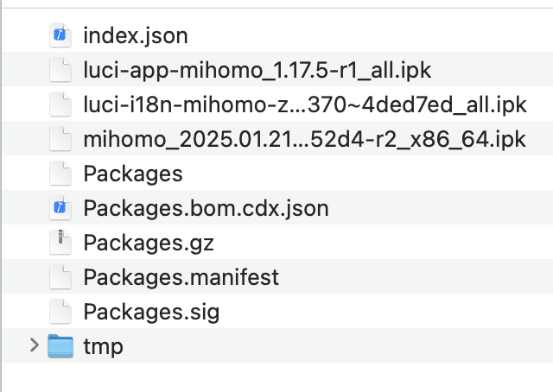553x392 pixels.
Task: Click the Packages.bom.cdx.json file icon
Action: pos(59,208)
